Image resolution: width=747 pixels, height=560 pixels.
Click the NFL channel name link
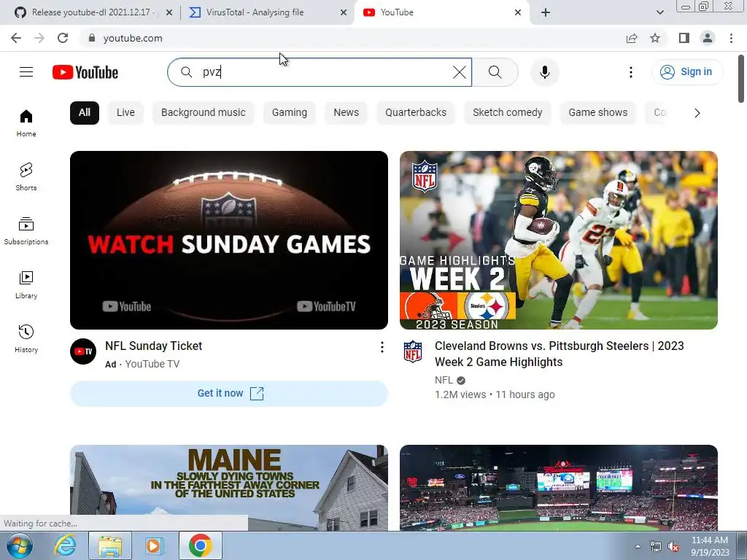pyautogui.click(x=444, y=380)
